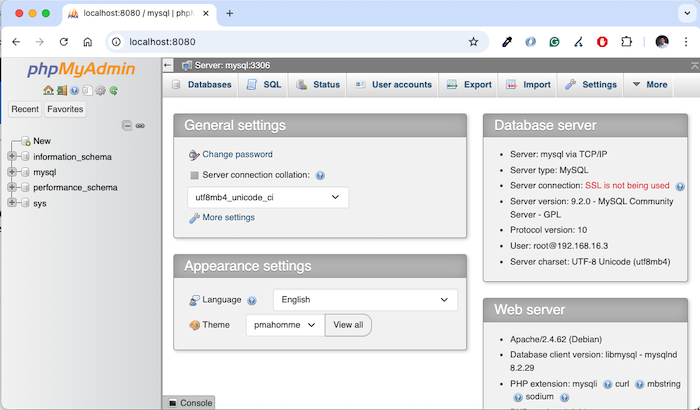The image size is (700, 410).
Task: Collapse all tree nodes with minus icon
Action: (127, 126)
